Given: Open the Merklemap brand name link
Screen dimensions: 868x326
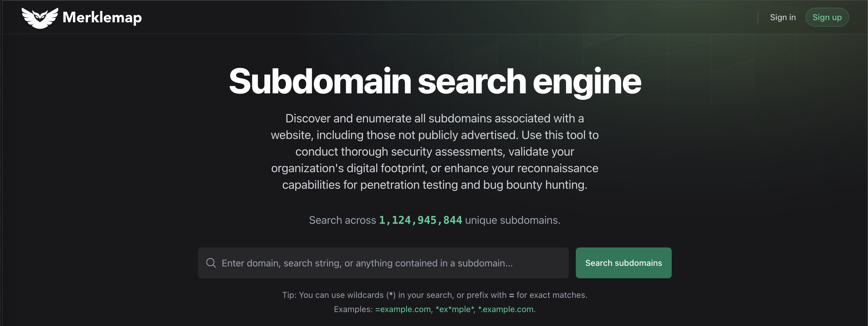Looking at the screenshot, I should pos(102,17).
